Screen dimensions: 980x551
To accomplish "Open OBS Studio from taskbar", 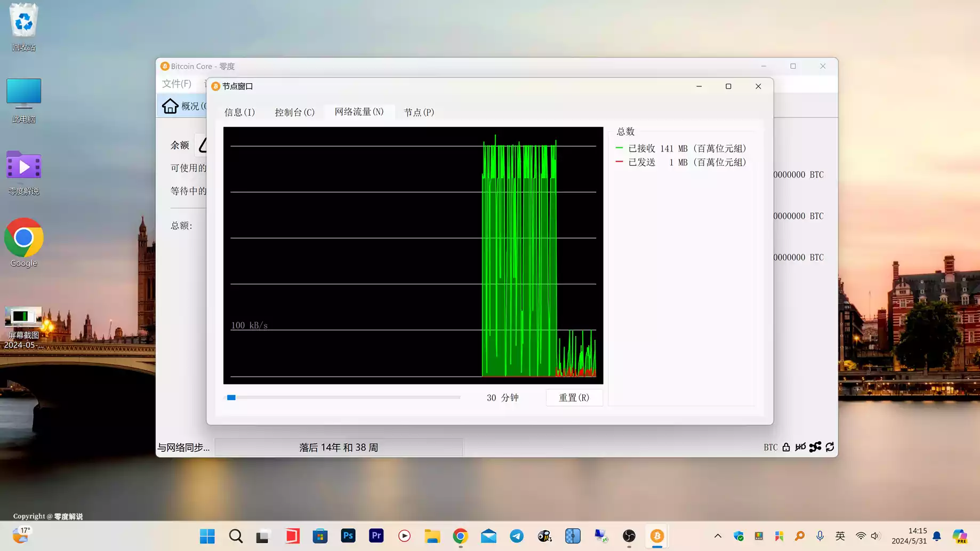I will 629,536.
